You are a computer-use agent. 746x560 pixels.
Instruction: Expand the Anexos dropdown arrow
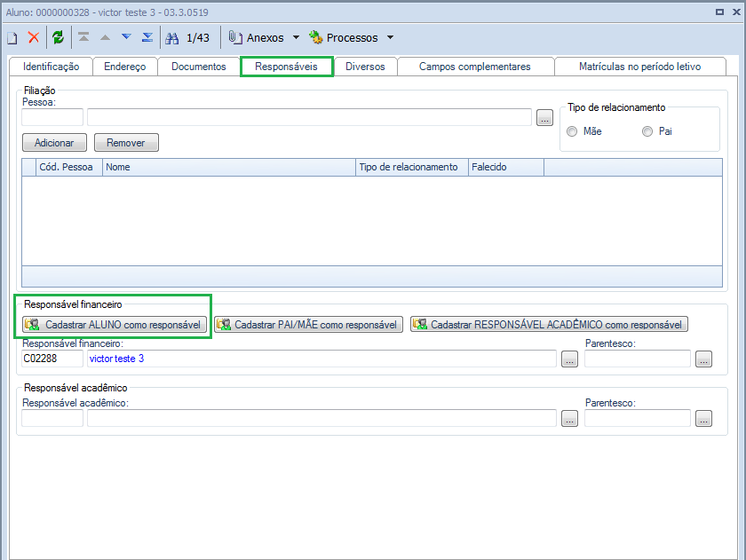click(296, 37)
